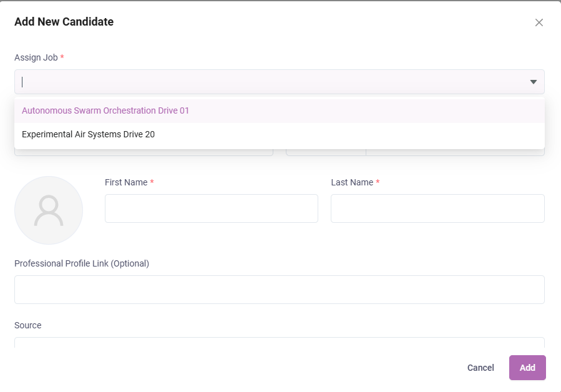Cancel adding the new candidate

pos(481,368)
